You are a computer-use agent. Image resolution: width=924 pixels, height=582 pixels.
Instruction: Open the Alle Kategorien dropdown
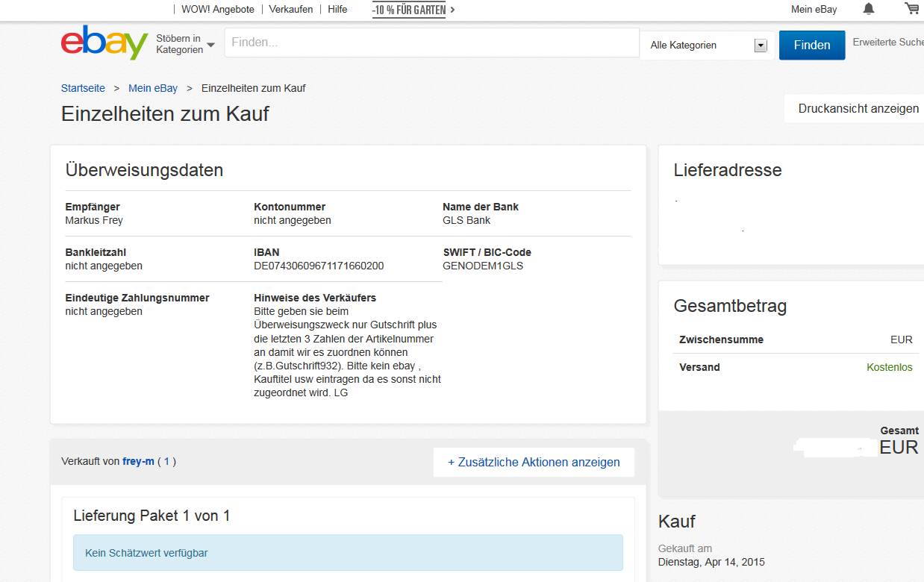707,46
